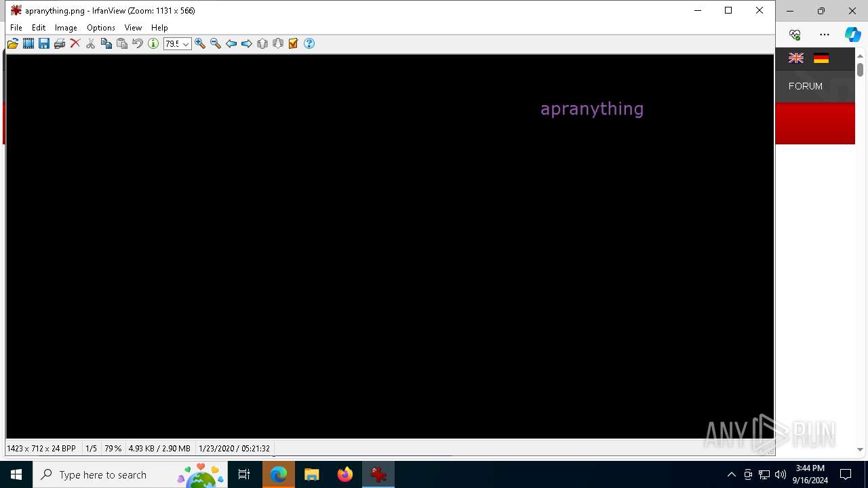The width and height of the screenshot is (868, 488).
Task: Click the browser scrollbar down arrow
Action: [x=860, y=449]
